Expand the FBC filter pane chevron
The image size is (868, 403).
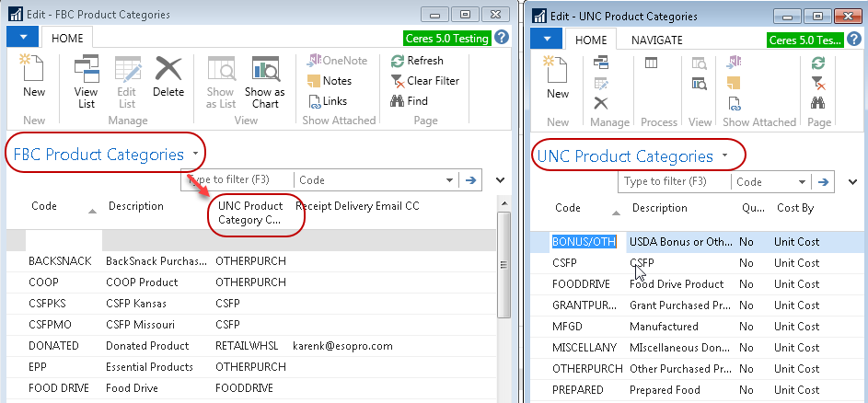[x=500, y=180]
